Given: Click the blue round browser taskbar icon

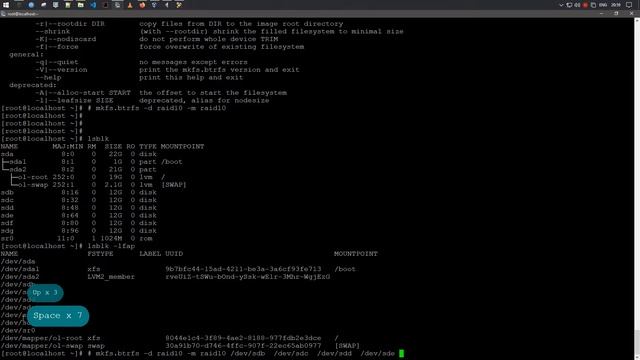Looking at the screenshot, I should [x=31, y=5].
